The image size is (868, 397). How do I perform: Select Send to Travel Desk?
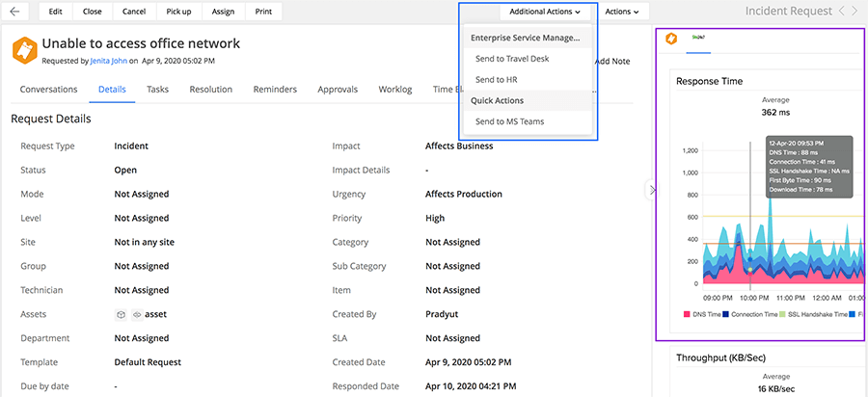tap(511, 59)
